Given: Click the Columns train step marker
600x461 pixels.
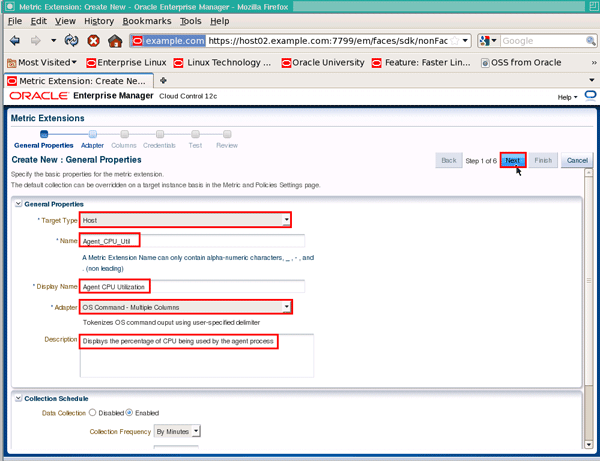Looking at the screenshot, I should click(124, 134).
